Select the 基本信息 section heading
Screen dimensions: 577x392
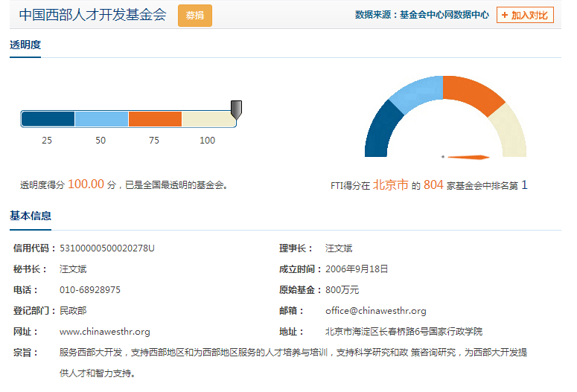click(x=31, y=216)
